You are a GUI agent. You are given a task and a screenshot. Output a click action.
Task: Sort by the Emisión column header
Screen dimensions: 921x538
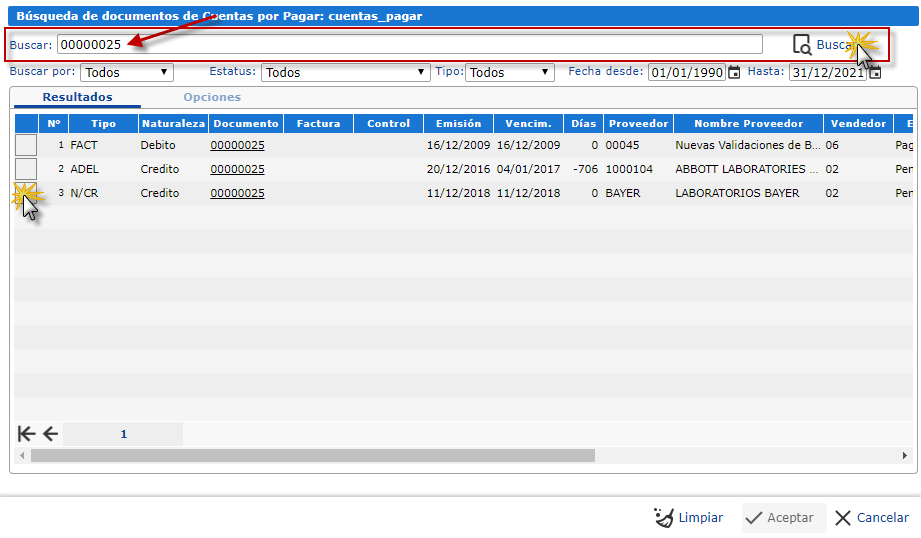click(458, 123)
